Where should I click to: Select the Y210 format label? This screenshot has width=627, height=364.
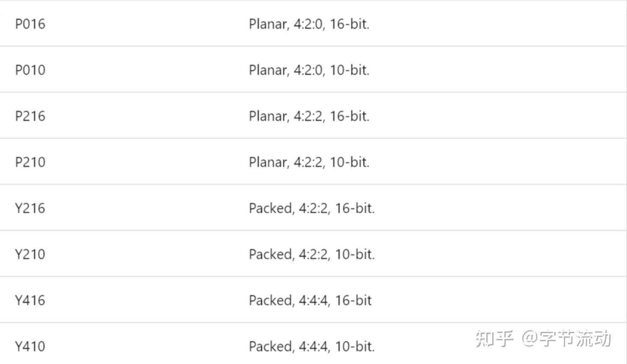pos(30,255)
